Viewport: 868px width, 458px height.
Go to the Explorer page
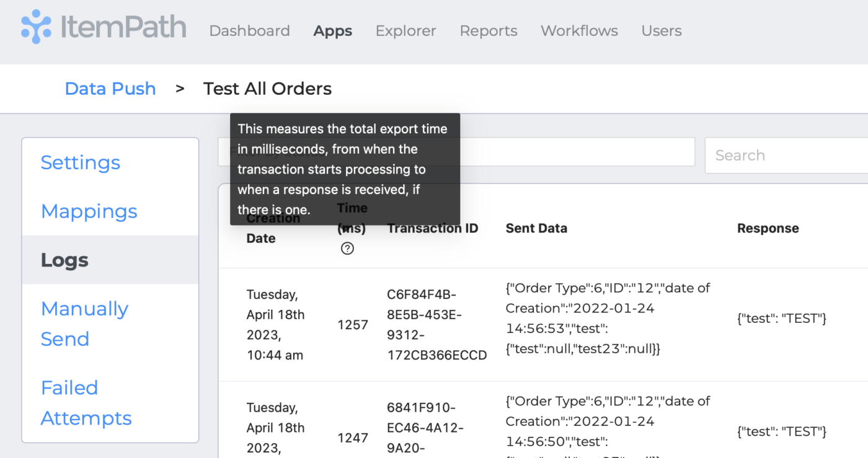pyautogui.click(x=405, y=31)
